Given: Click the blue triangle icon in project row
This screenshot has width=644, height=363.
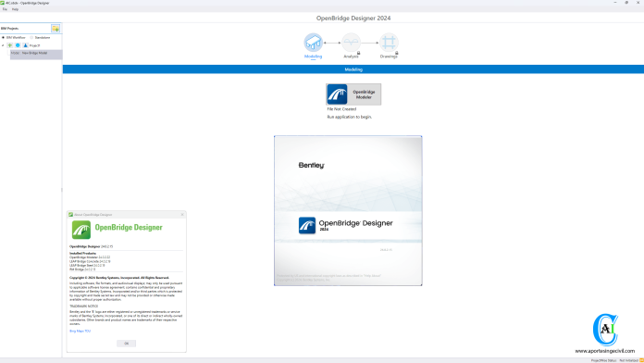Looking at the screenshot, I should coord(26,45).
